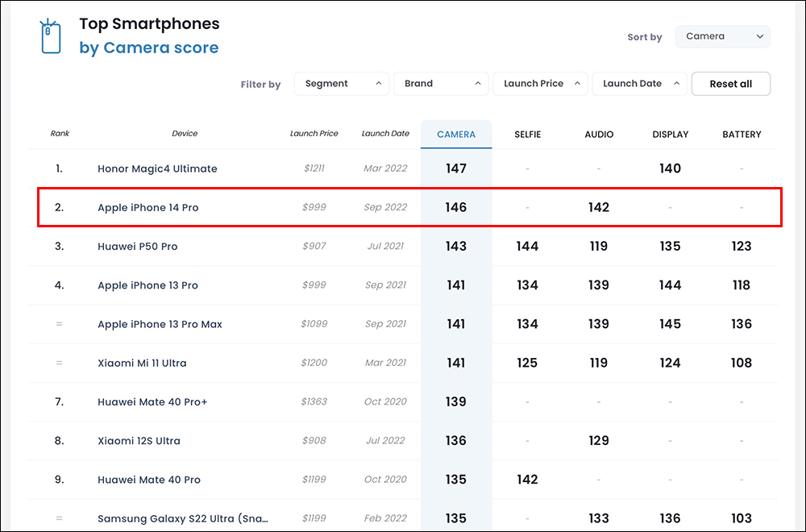The width and height of the screenshot is (806, 532).
Task: Open Apple iPhone 14 Pro device link
Action: click(x=148, y=208)
